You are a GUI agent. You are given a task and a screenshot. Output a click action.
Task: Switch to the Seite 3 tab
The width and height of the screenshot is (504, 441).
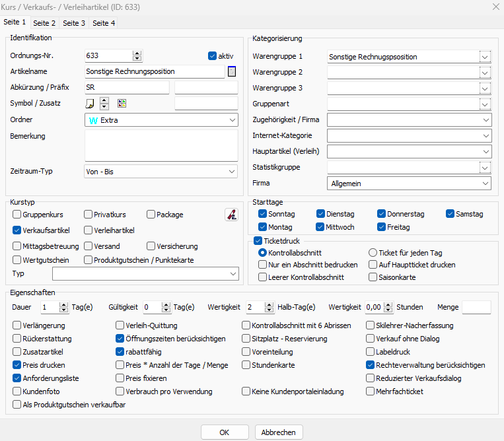point(74,23)
